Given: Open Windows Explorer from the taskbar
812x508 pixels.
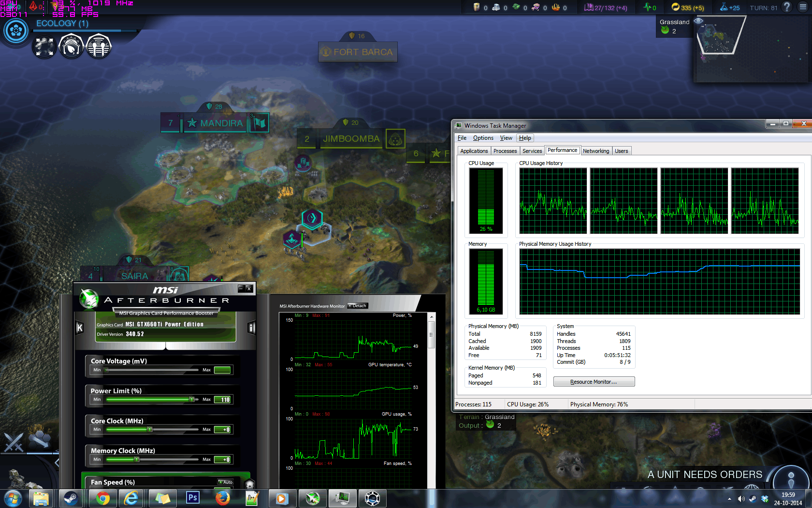Looking at the screenshot, I should (42, 498).
